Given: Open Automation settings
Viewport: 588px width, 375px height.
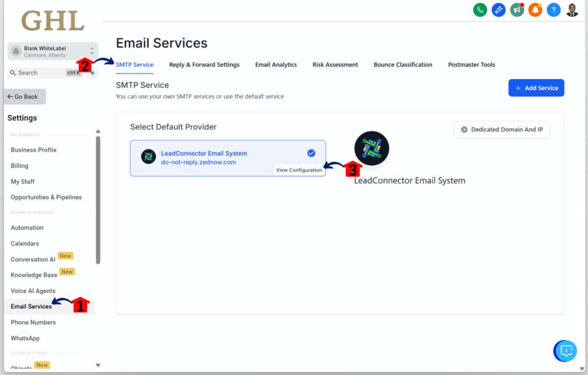Looking at the screenshot, I should [x=27, y=227].
